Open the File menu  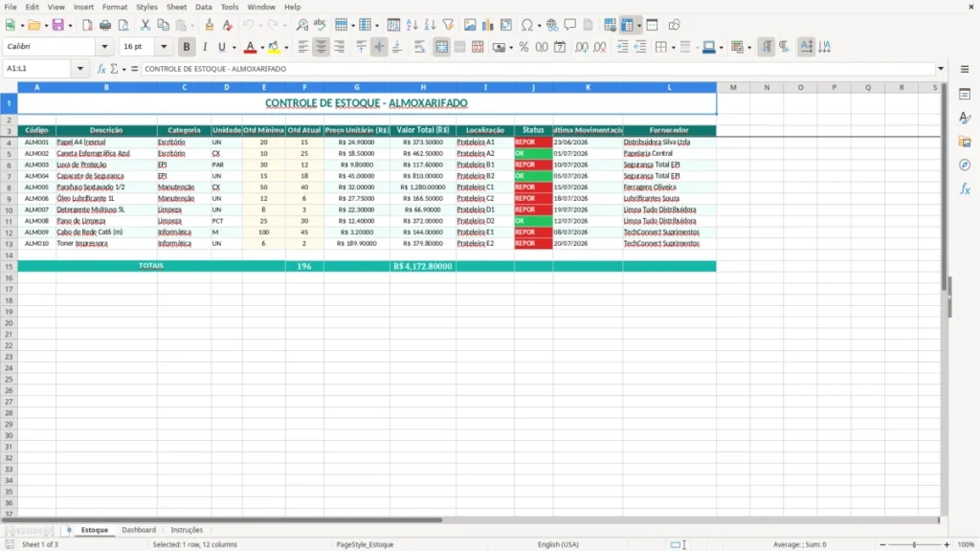(11, 7)
